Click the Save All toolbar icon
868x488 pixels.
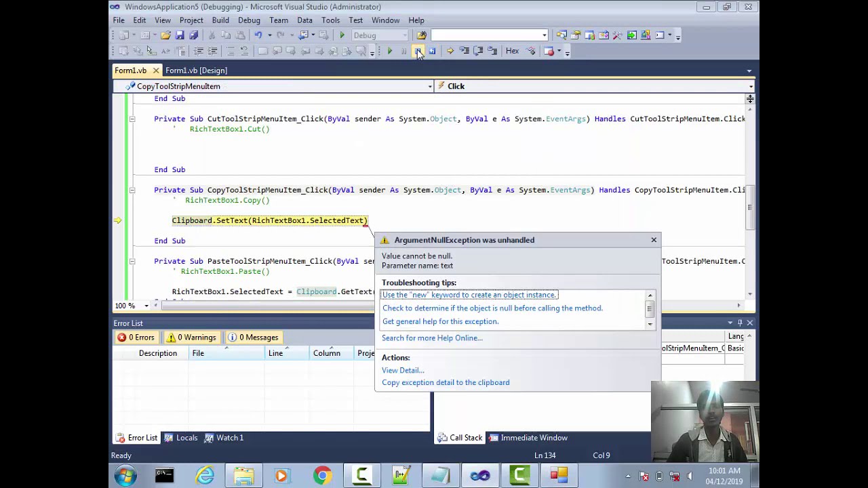tap(194, 35)
